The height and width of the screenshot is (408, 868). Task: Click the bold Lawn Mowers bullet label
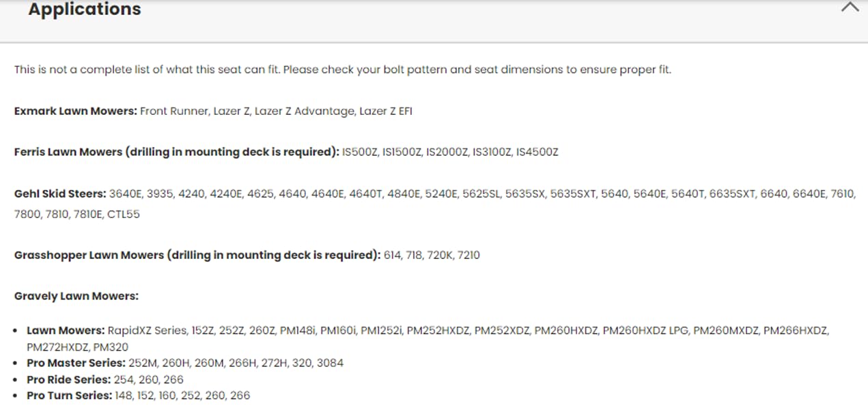[66, 330]
